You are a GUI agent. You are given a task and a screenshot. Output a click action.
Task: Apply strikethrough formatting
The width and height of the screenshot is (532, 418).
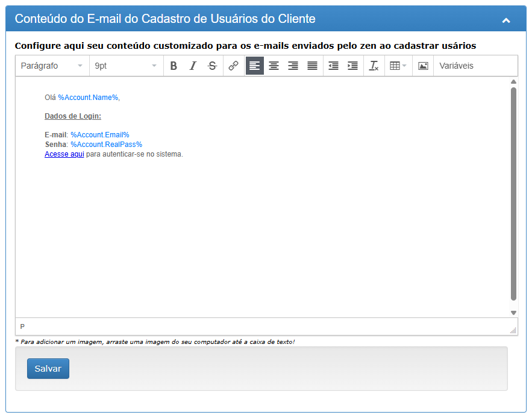click(212, 66)
